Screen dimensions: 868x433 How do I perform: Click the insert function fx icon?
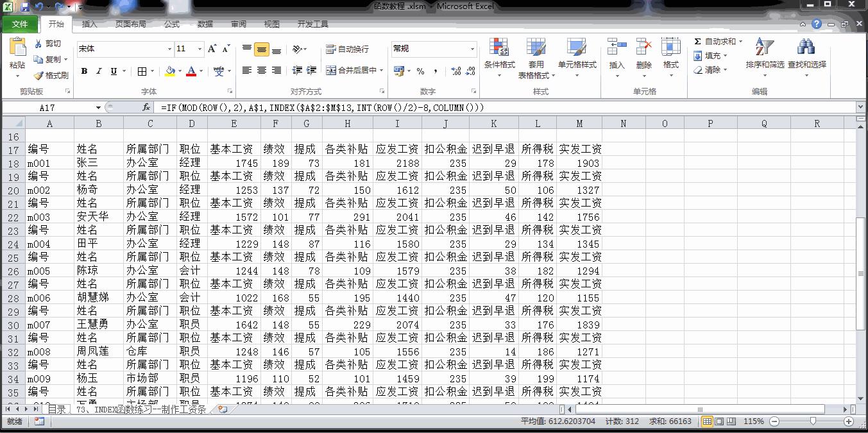tap(146, 108)
